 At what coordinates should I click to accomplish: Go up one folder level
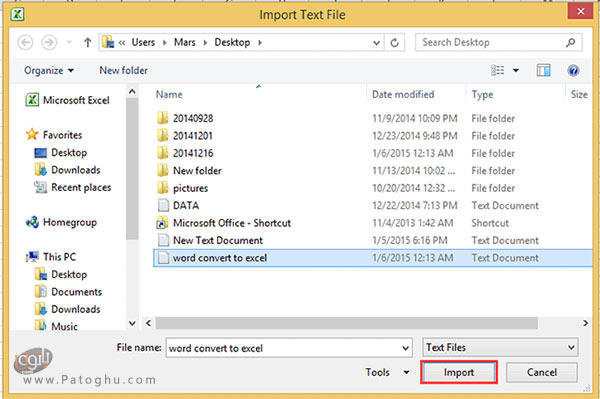88,42
